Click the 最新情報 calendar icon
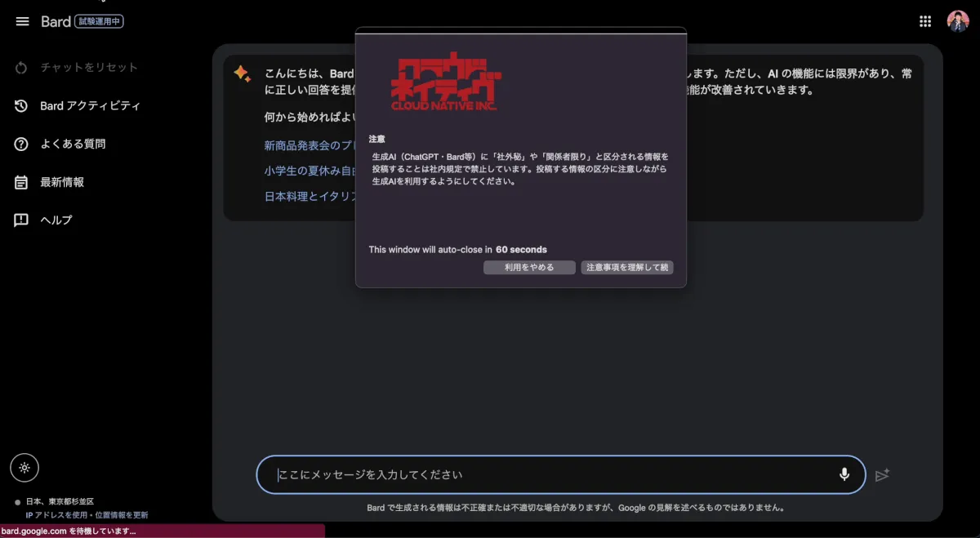 pos(22,182)
